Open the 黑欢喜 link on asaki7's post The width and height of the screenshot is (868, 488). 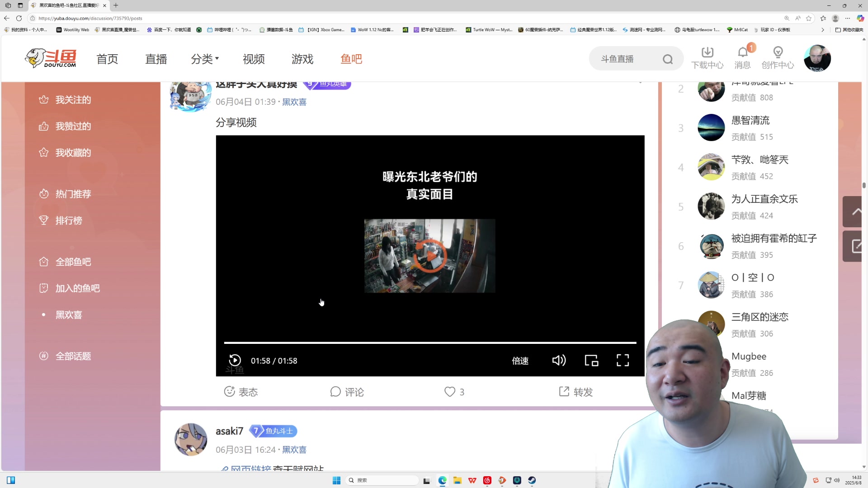[x=294, y=450]
